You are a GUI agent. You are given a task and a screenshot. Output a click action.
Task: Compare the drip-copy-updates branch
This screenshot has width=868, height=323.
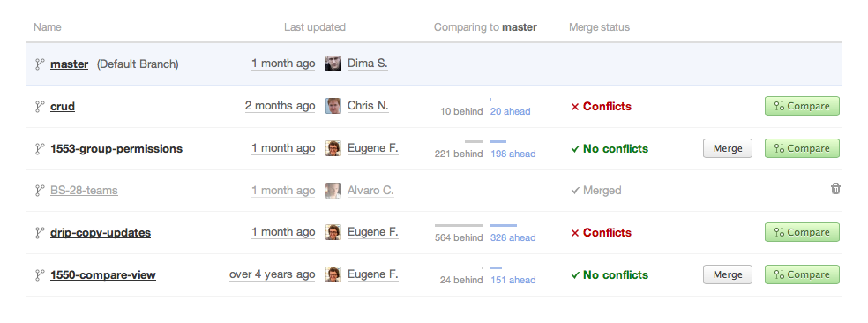tap(802, 232)
